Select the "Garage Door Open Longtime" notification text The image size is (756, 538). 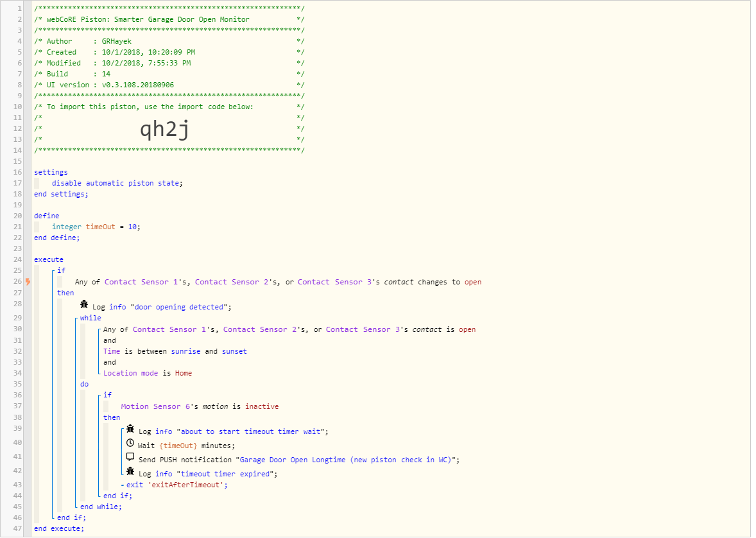coord(346,460)
